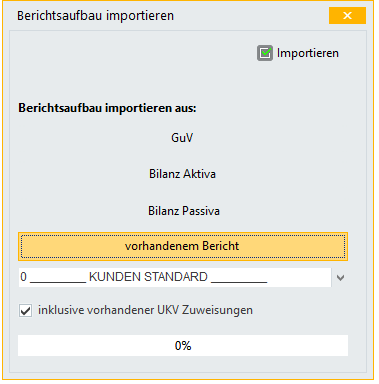The width and height of the screenshot is (379, 384).
Task: Click the 0% text in progress bar
Action: (183, 346)
